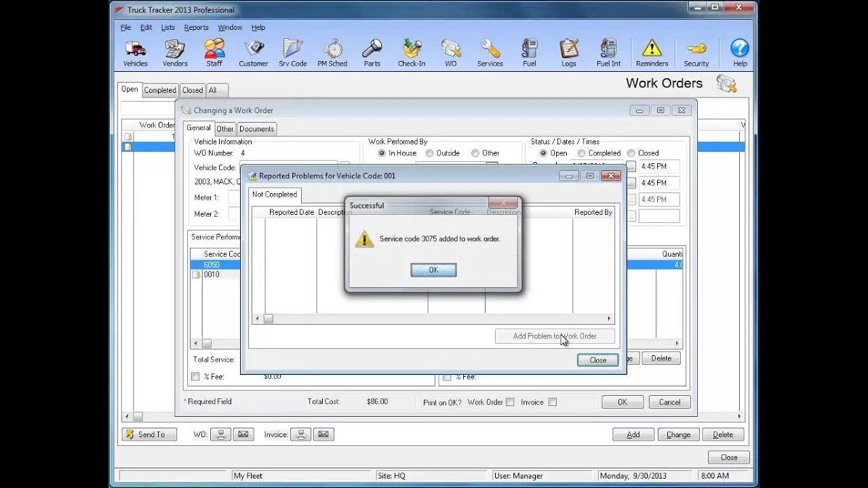The height and width of the screenshot is (488, 868).
Task: Open the Reminders toolbar icon
Action: pyautogui.click(x=652, y=53)
